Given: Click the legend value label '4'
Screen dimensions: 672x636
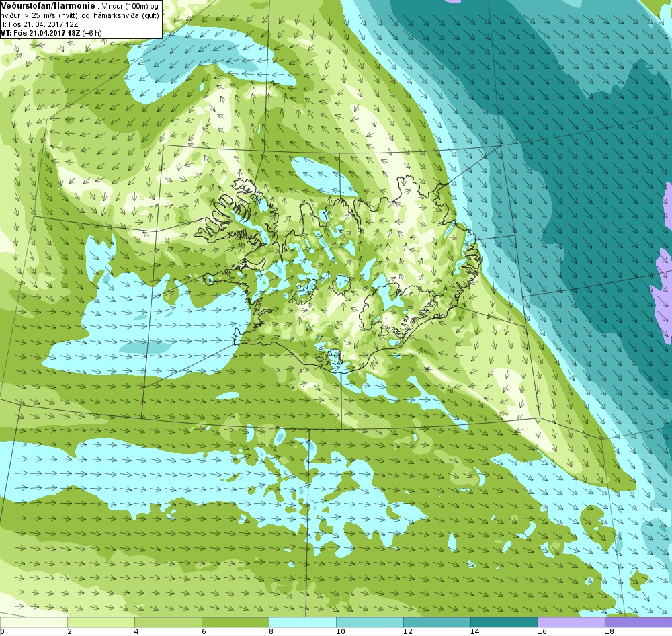Looking at the screenshot, I should click(x=136, y=631).
